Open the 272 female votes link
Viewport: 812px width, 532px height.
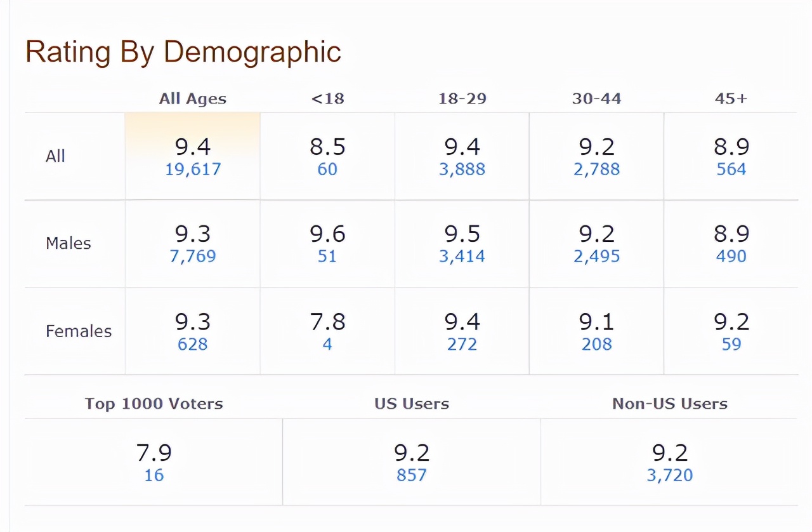coord(462,344)
